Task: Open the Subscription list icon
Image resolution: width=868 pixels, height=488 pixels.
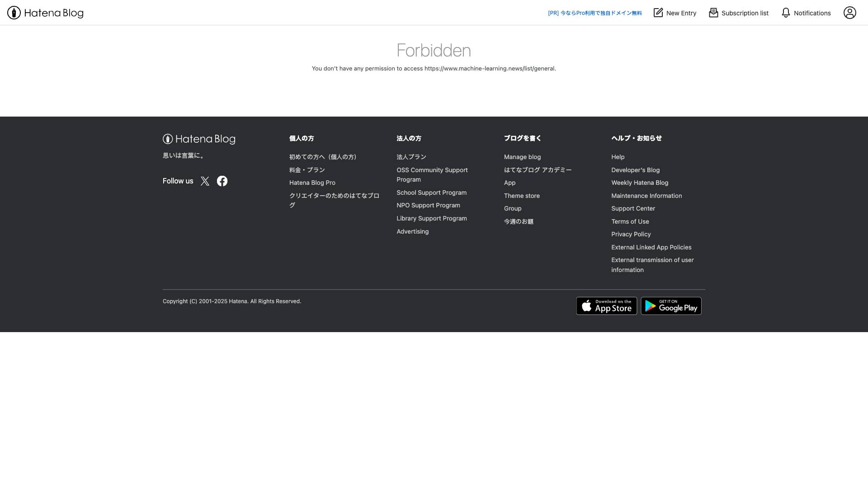Action: point(713,13)
